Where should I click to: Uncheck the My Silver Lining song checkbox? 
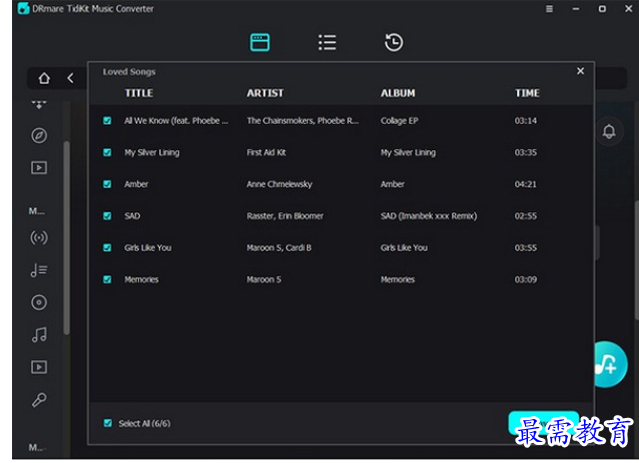107,152
